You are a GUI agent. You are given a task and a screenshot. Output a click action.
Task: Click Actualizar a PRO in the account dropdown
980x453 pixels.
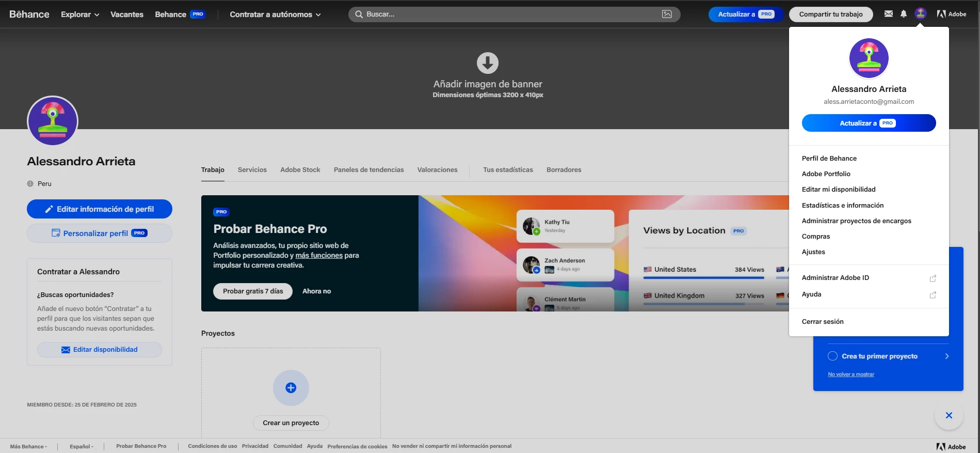click(x=869, y=123)
